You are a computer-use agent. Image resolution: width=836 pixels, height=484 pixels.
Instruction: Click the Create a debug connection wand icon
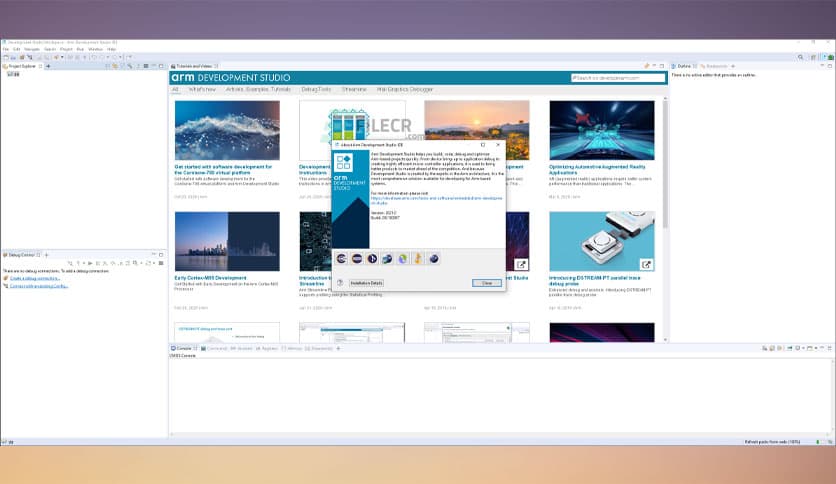tap(6, 278)
